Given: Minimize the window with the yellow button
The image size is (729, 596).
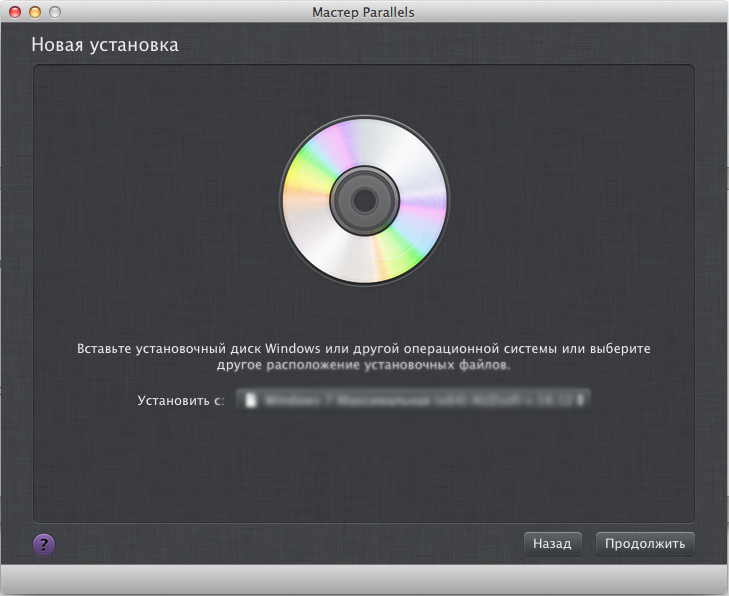Looking at the screenshot, I should pyautogui.click(x=35, y=11).
